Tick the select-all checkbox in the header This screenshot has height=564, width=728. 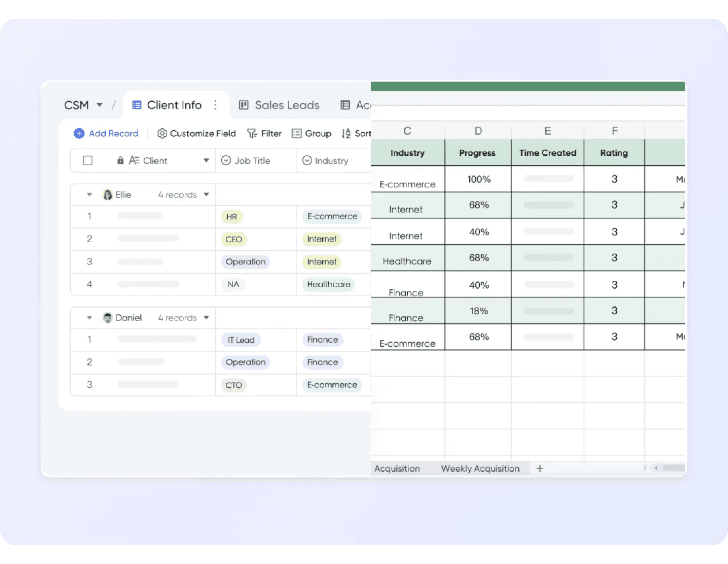[87, 160]
